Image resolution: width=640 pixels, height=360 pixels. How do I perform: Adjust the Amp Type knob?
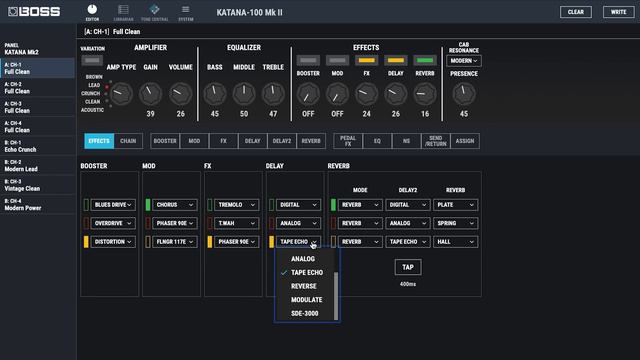(121, 94)
